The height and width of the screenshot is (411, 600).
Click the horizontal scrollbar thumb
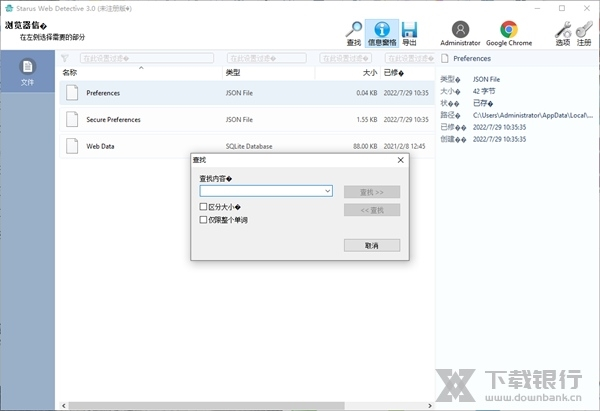206,406
